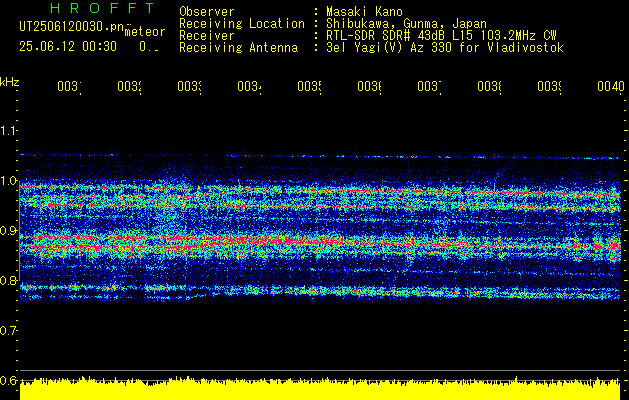Viewport: 629px width, 400px height.
Task: Click the 0040 time marker
Action: point(611,86)
